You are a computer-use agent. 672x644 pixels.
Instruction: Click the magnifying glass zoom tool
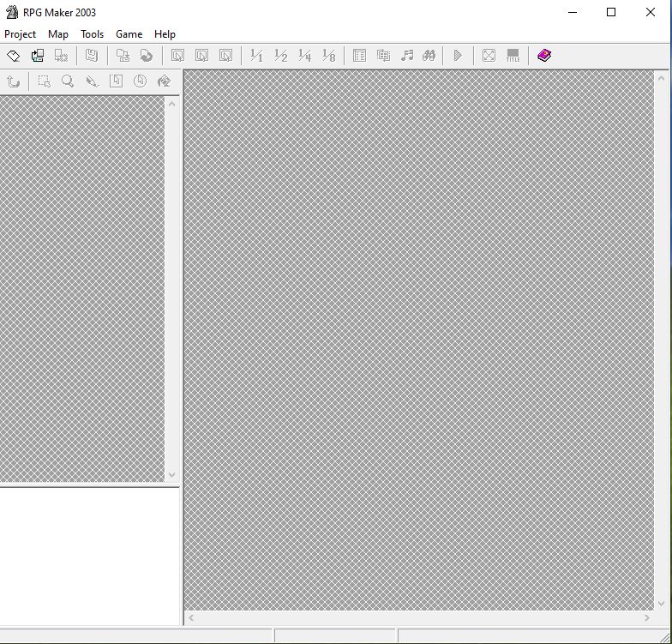click(x=68, y=81)
